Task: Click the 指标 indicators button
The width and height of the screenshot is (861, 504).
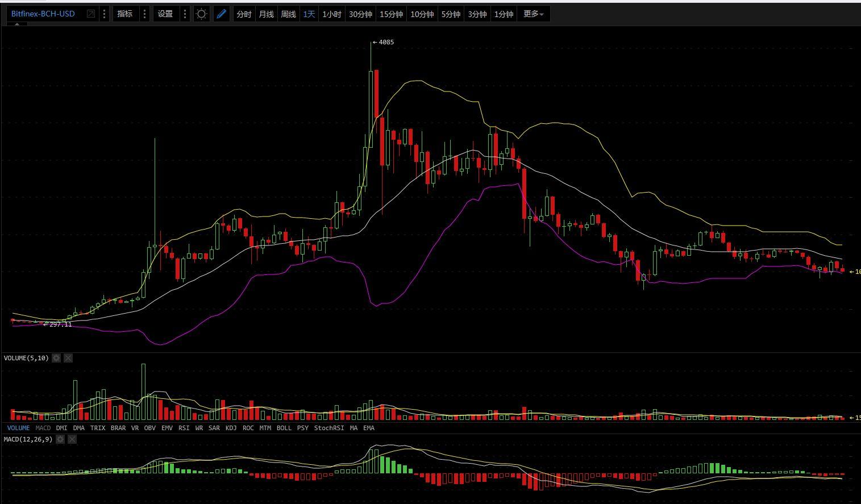Action: 125,14
